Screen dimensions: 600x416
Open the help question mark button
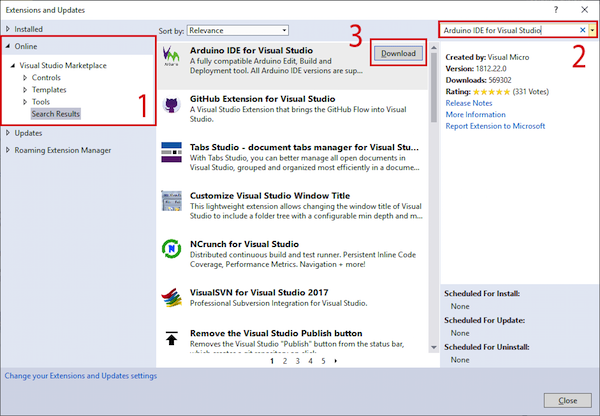click(x=556, y=10)
